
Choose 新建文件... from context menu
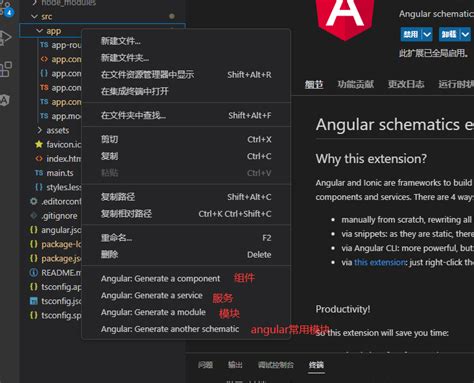point(186,41)
